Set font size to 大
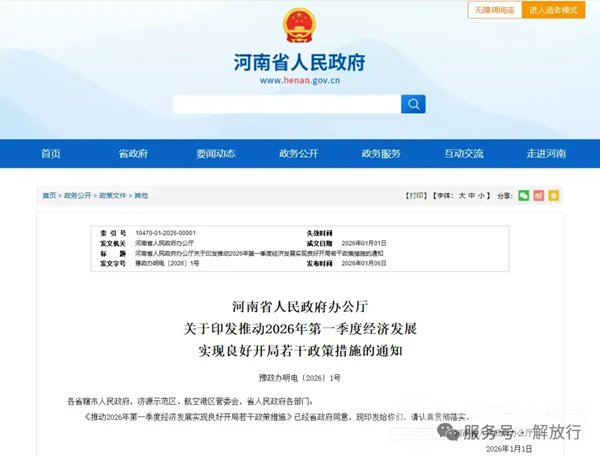This screenshot has height=456, width=600. pos(461,196)
